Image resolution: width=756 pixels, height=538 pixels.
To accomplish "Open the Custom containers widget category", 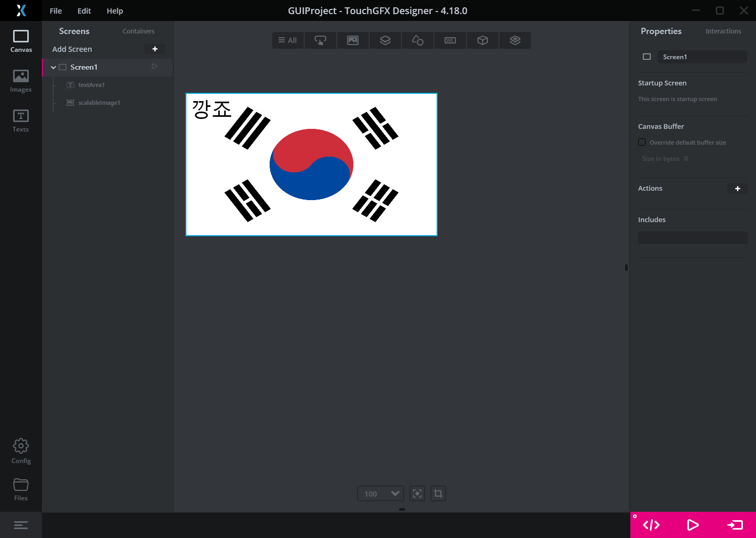I will 515,40.
